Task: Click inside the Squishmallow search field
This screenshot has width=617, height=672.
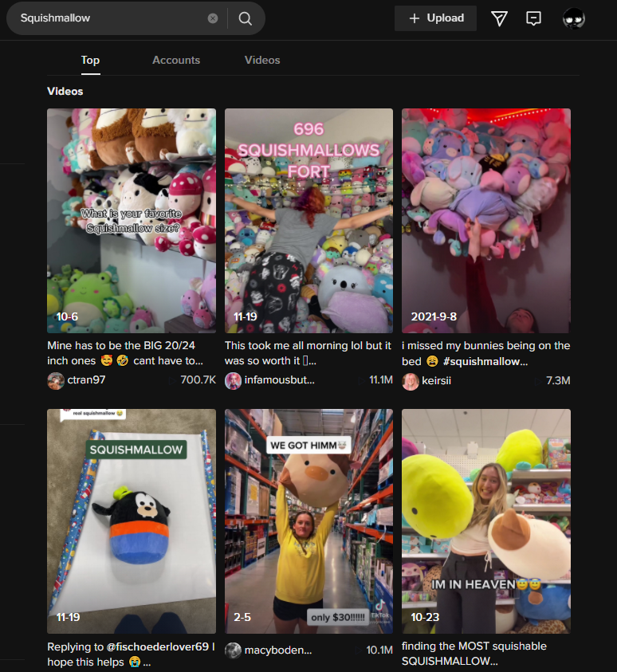Action: 112,18
